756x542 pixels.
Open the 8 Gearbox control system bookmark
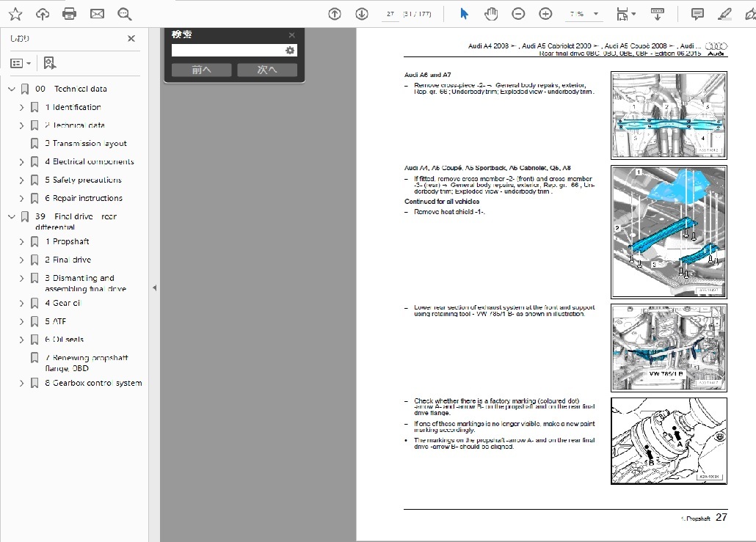coord(93,384)
